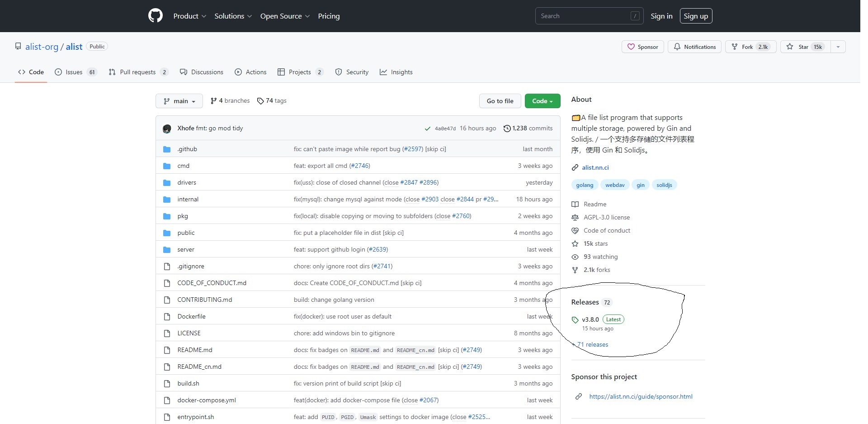
Task: Click the Pricing link in header
Action: pyautogui.click(x=329, y=16)
